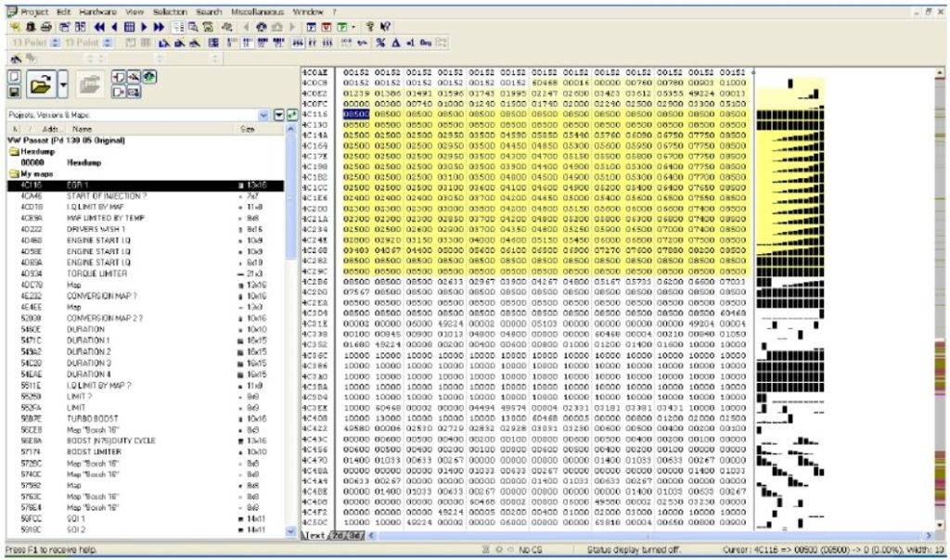Screen dimensions: 950x560
Task: Switch to the 2d view tab
Action: pos(337,535)
